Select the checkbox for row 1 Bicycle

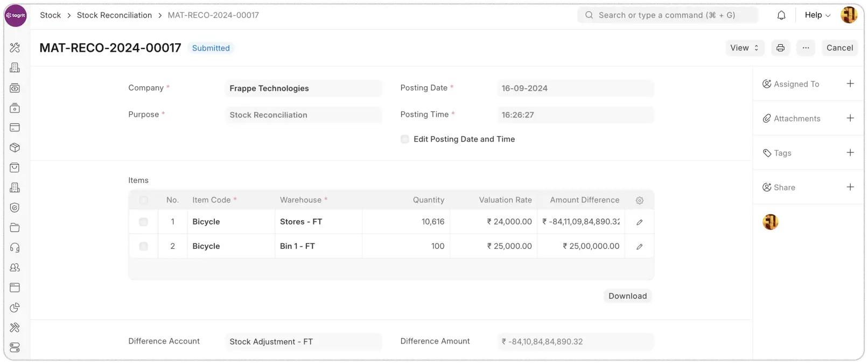coord(143,222)
